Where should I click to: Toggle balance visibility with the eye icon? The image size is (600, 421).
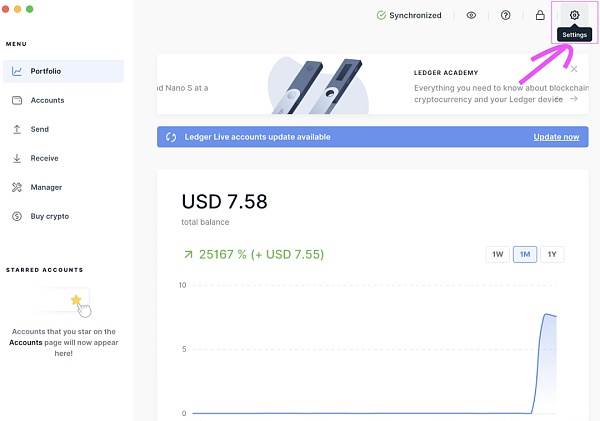click(x=471, y=15)
